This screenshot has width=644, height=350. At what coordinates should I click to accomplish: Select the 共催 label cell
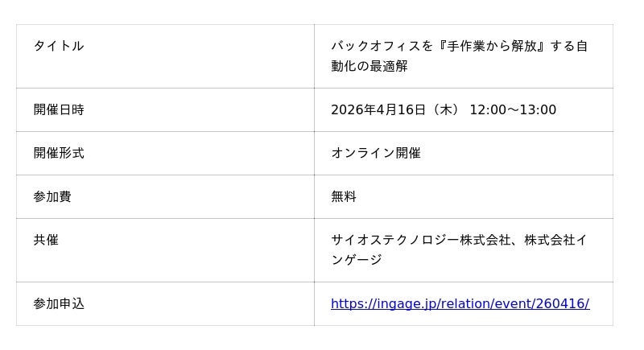pos(46,240)
